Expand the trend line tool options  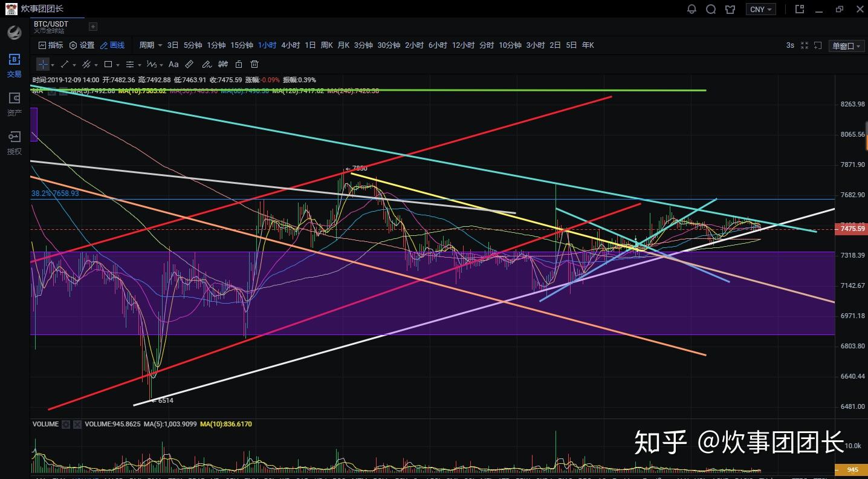(74, 65)
